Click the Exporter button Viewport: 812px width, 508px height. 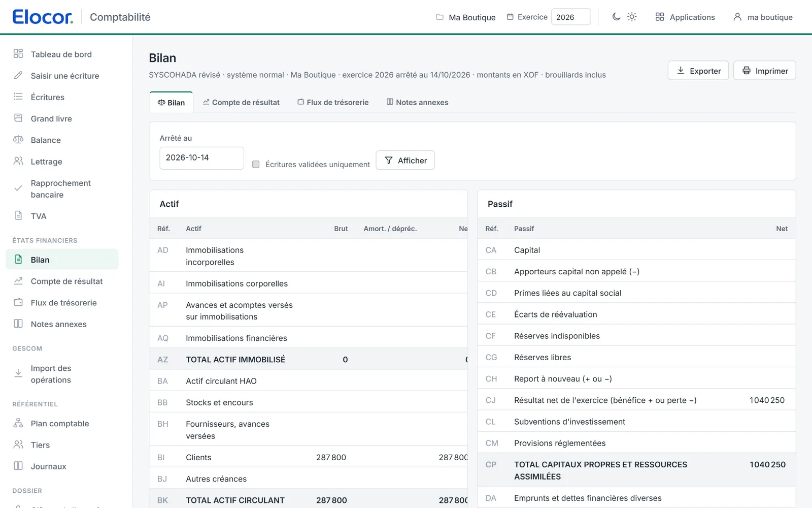click(698, 71)
